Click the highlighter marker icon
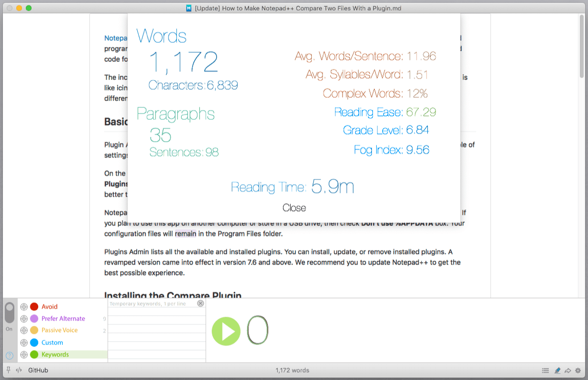This screenshot has width=588, height=380. pos(557,371)
